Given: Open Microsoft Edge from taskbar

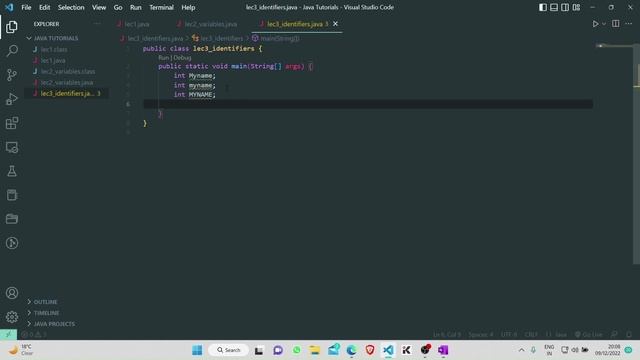Looking at the screenshot, I should pos(351,350).
